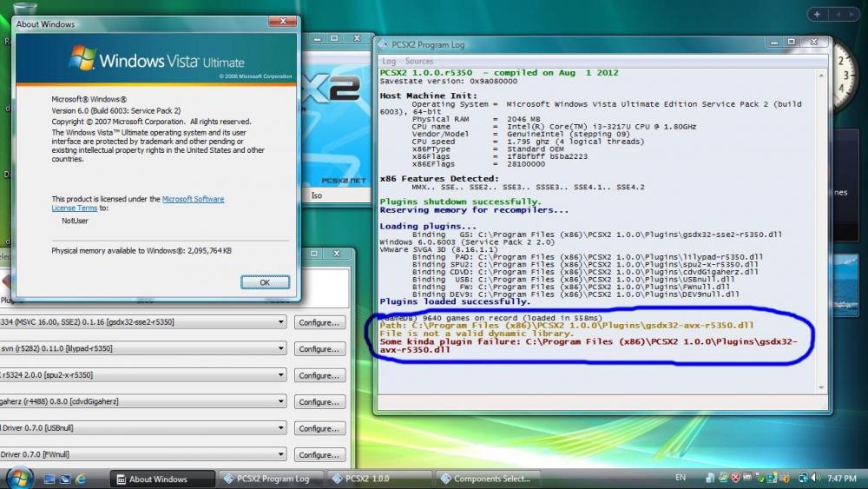Click 'Version 6.0 (Build 6003: Service Pack 2)' text

(x=115, y=111)
